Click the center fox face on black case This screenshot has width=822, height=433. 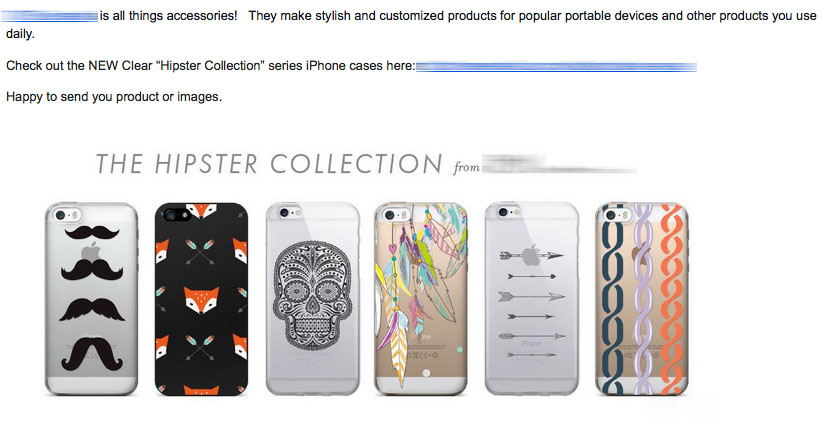click(x=201, y=299)
